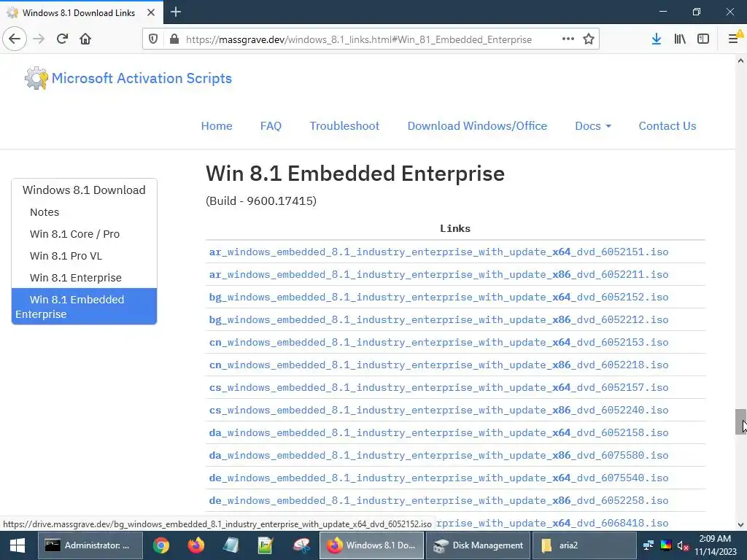This screenshot has width=747, height=560.
Task: Open the Contact Us page
Action: tap(667, 125)
